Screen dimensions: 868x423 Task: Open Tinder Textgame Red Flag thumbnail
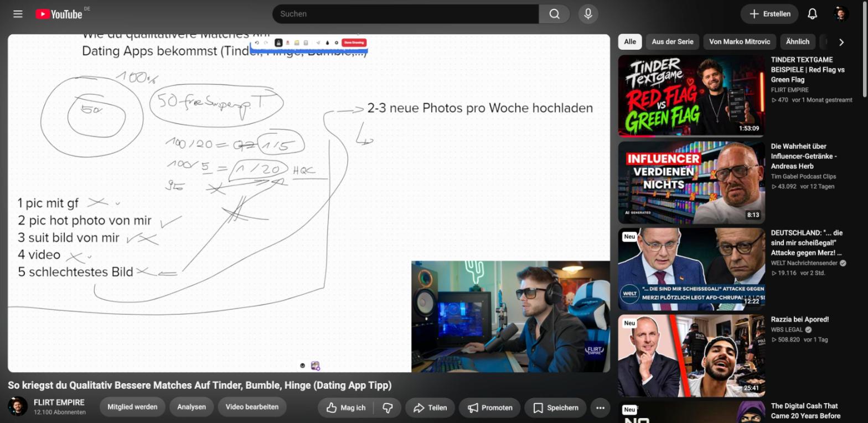(691, 95)
